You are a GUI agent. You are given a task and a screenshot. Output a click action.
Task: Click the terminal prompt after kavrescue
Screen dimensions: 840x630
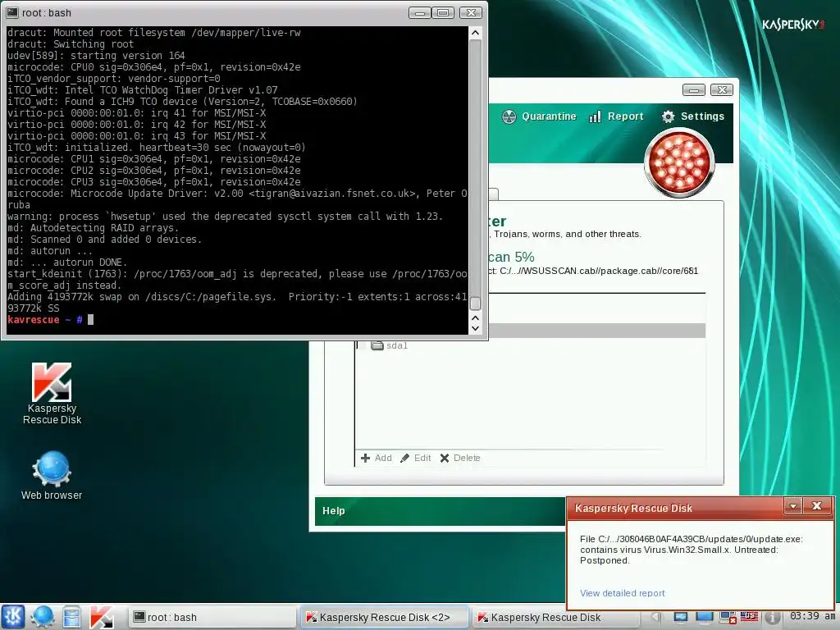[90, 320]
